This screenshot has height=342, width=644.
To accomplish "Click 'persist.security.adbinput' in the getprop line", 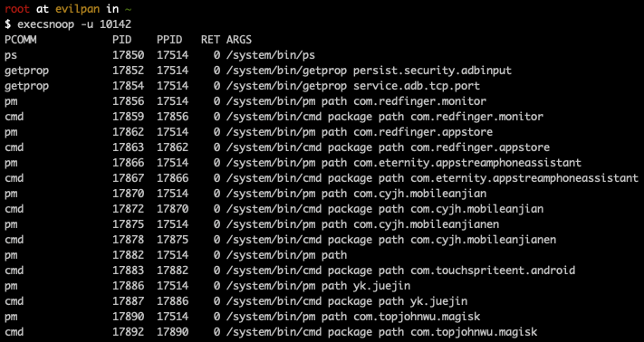I will pyautogui.click(x=432, y=71).
